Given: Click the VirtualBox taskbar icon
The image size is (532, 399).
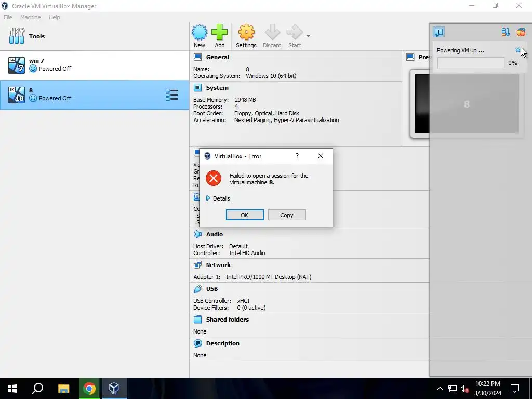Looking at the screenshot, I should [x=114, y=389].
